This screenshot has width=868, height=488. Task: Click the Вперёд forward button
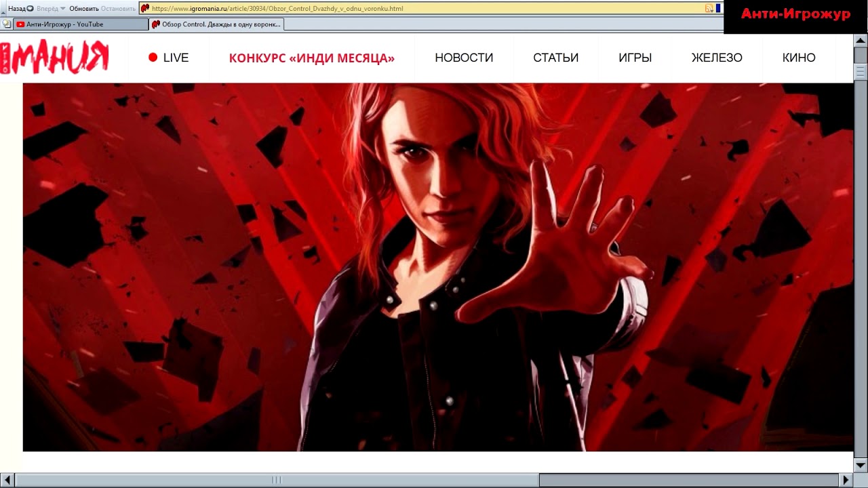47,9
